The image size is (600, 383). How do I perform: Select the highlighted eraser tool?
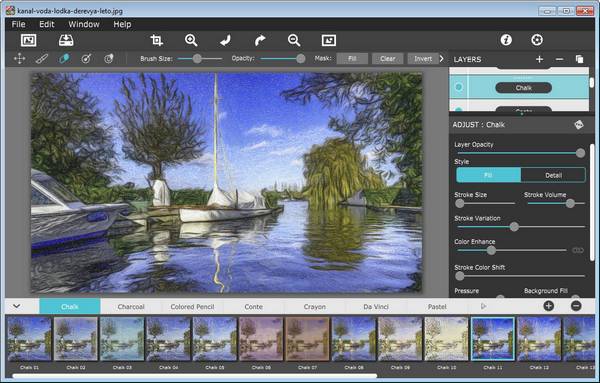coord(64,59)
